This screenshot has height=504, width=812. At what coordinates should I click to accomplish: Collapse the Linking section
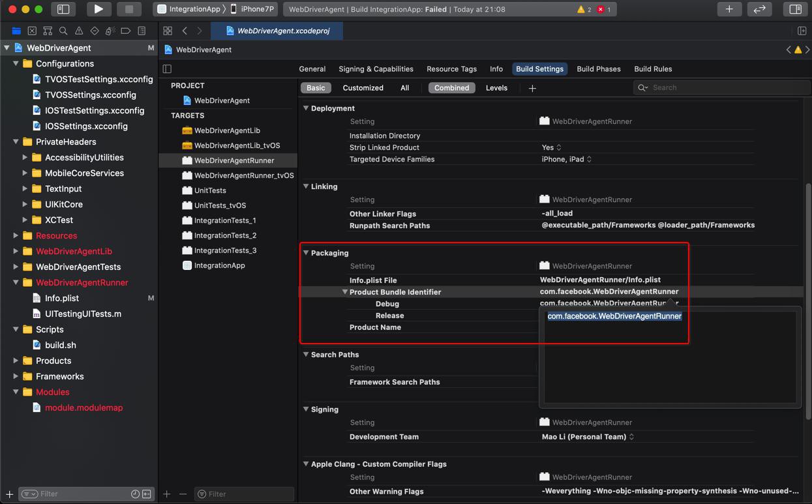[306, 186]
